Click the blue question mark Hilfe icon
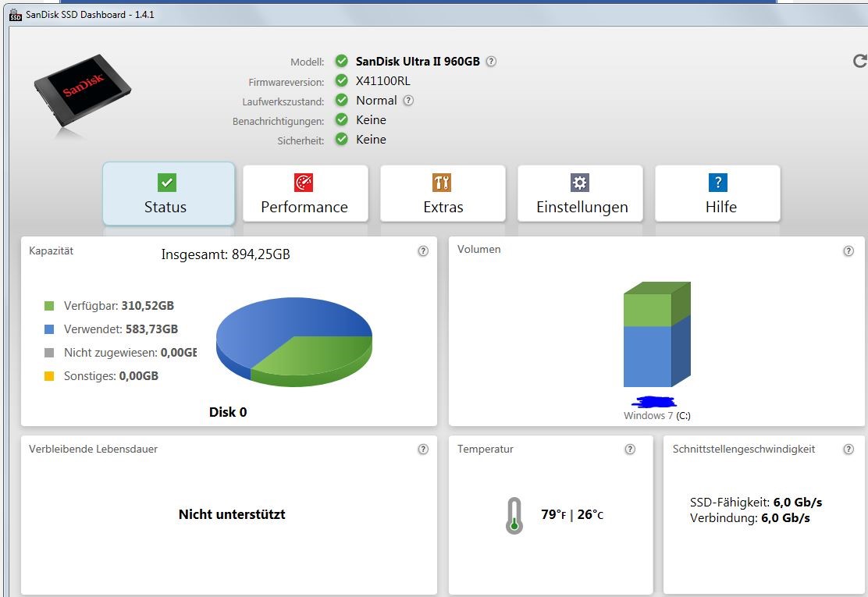 718,182
